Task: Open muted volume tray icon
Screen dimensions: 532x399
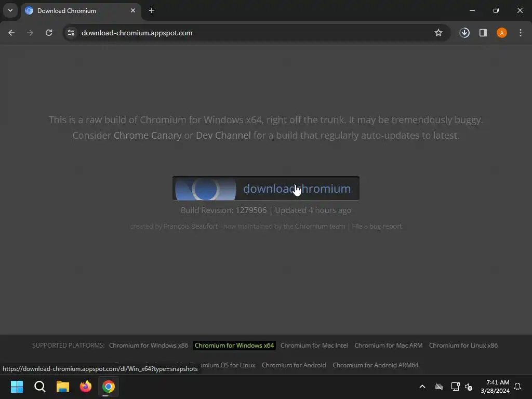Action: (469, 387)
